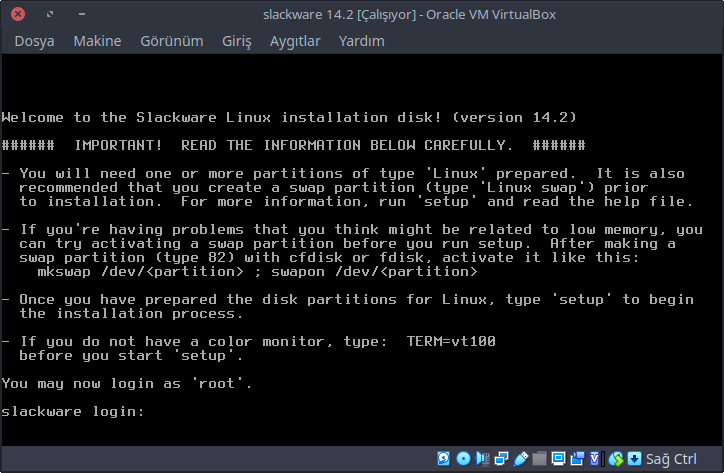Click the mouse integration globe icon
The image size is (724, 473).
click(615, 459)
